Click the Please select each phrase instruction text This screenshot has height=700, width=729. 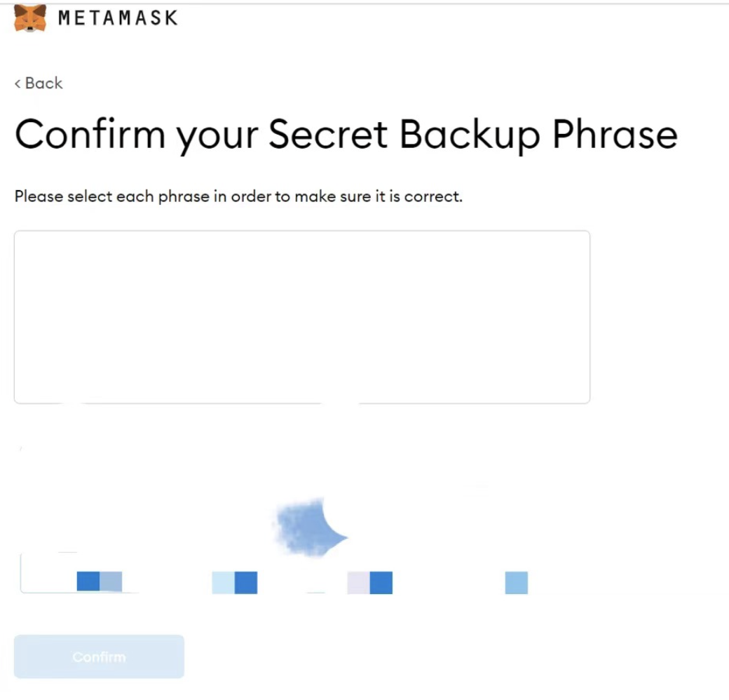tap(238, 196)
